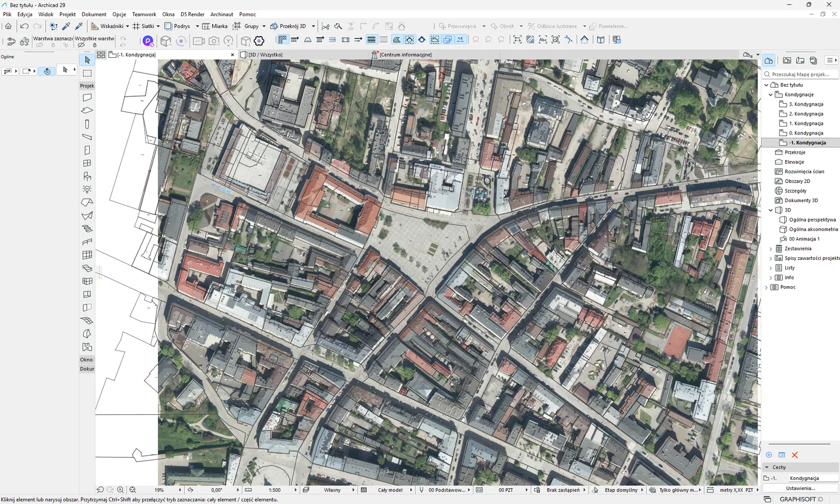Open the tab overview grid icon
Viewport: 840px width, 504px height.
point(101,55)
